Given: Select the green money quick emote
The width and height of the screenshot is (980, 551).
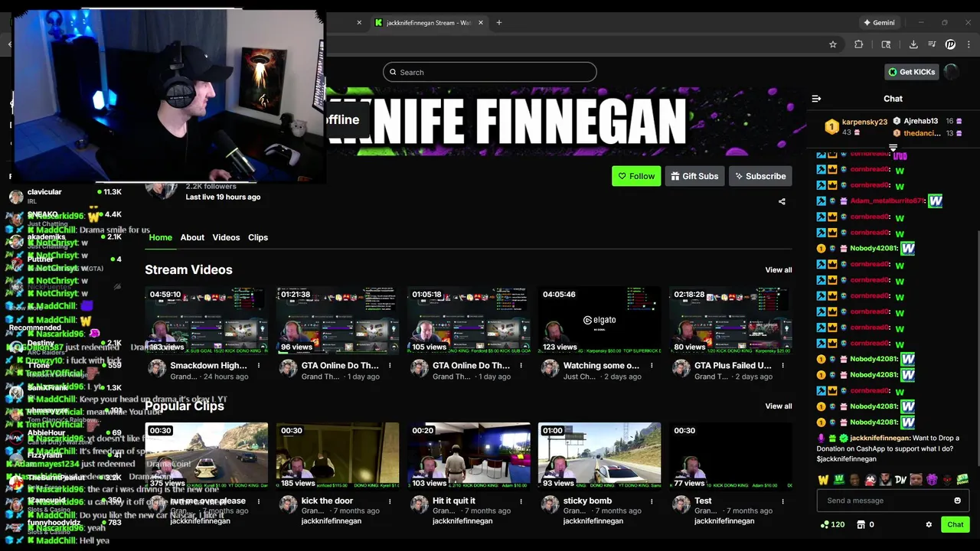Looking at the screenshot, I should 962,480.
